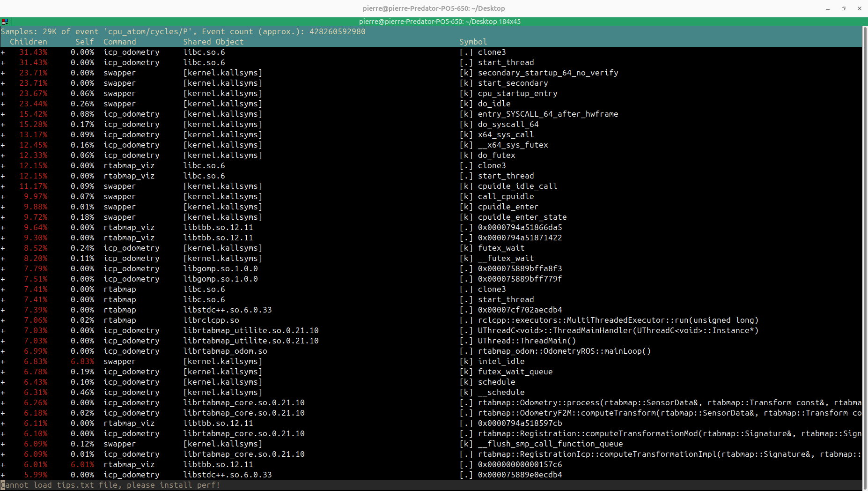Select the secondary_startup_64_no_verify row
The image size is (868, 491).
[x=548, y=73]
